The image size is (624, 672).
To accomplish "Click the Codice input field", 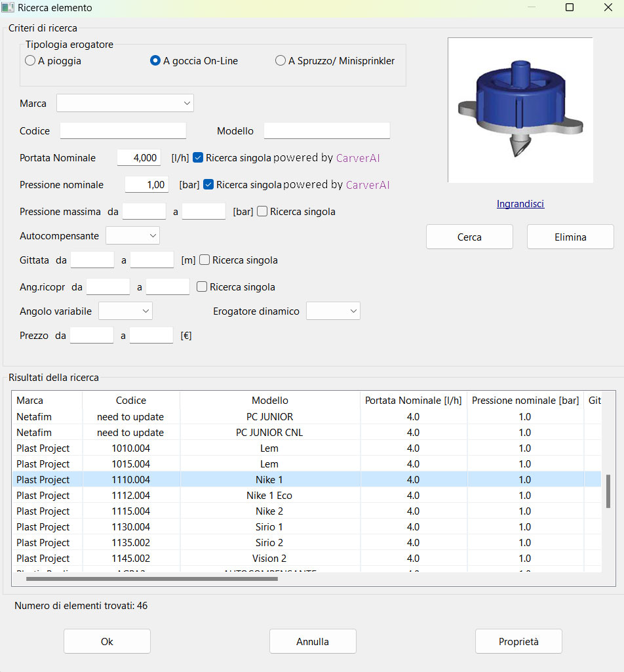I will pyautogui.click(x=123, y=131).
